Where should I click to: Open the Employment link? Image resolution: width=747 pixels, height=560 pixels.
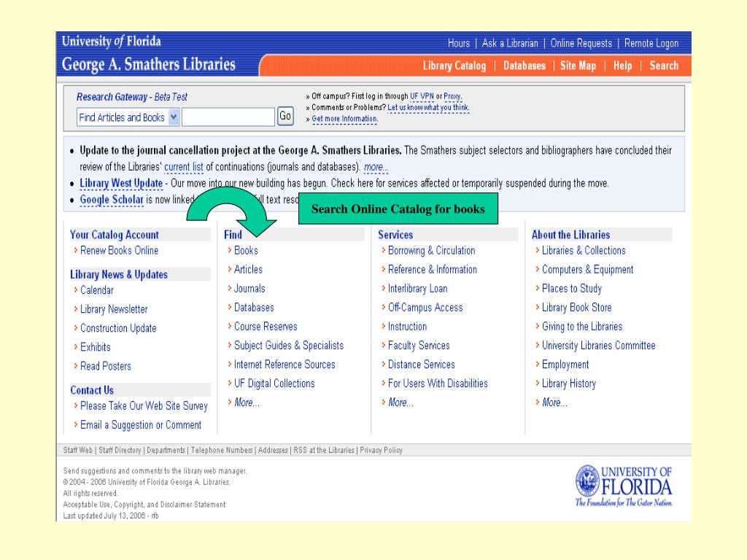pyautogui.click(x=565, y=365)
